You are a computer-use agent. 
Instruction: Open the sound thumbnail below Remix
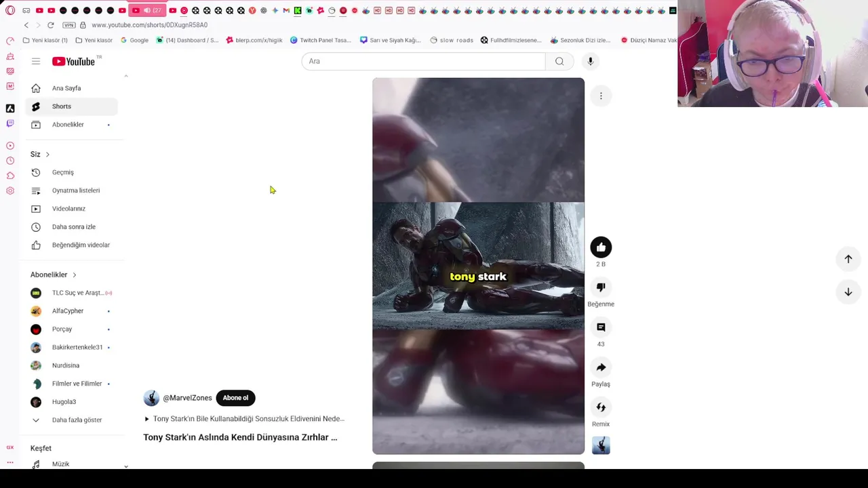point(601,445)
